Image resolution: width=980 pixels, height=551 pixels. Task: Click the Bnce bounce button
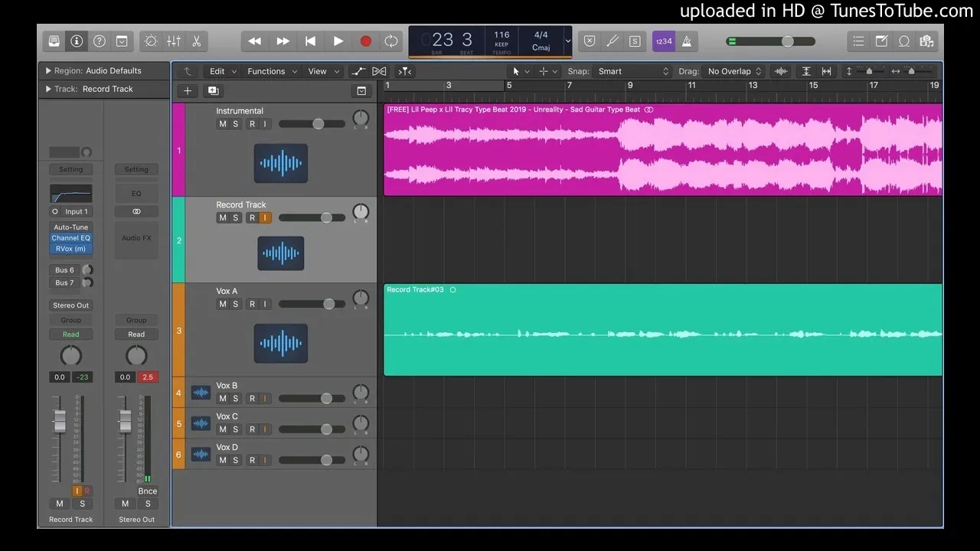(x=147, y=491)
